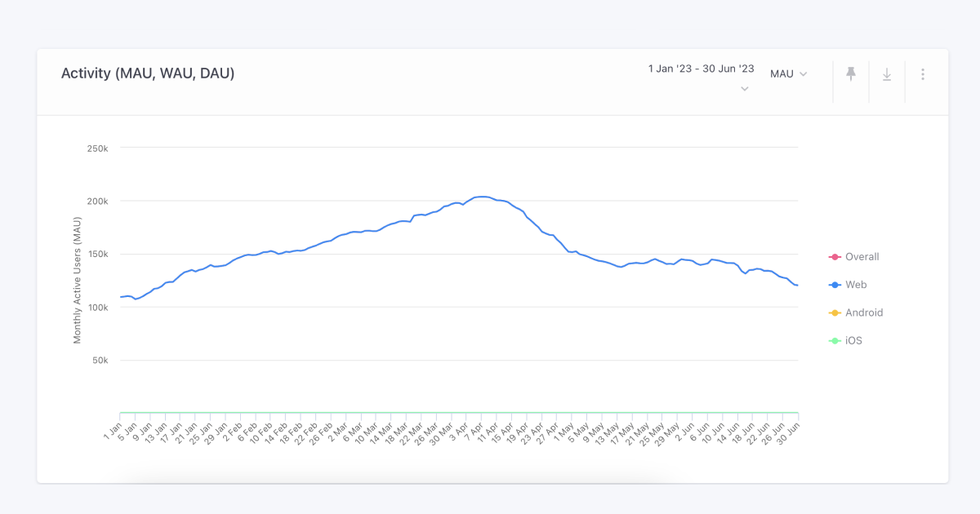Download the Activity chart data
Screen dimensions: 980x514
pos(887,73)
